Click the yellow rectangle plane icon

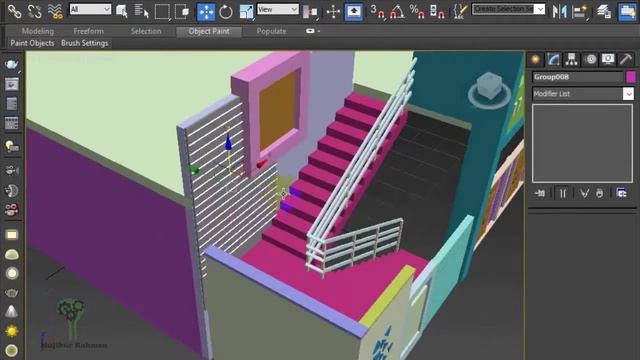(x=12, y=235)
